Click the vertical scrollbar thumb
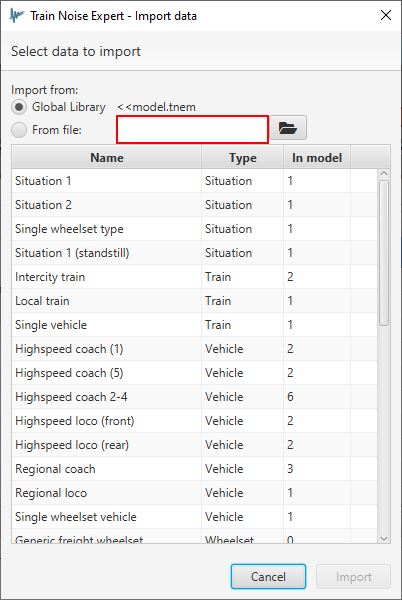The width and height of the screenshot is (402, 600). point(384,253)
